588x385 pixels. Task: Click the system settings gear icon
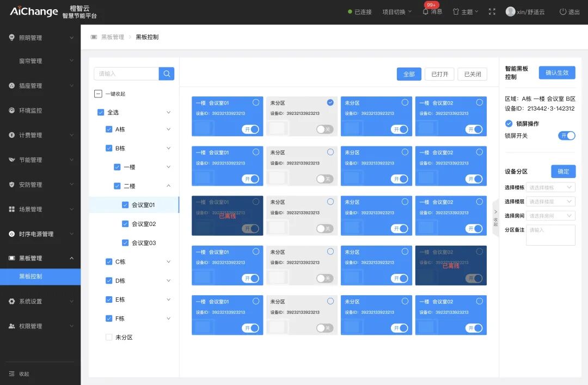[11, 301]
